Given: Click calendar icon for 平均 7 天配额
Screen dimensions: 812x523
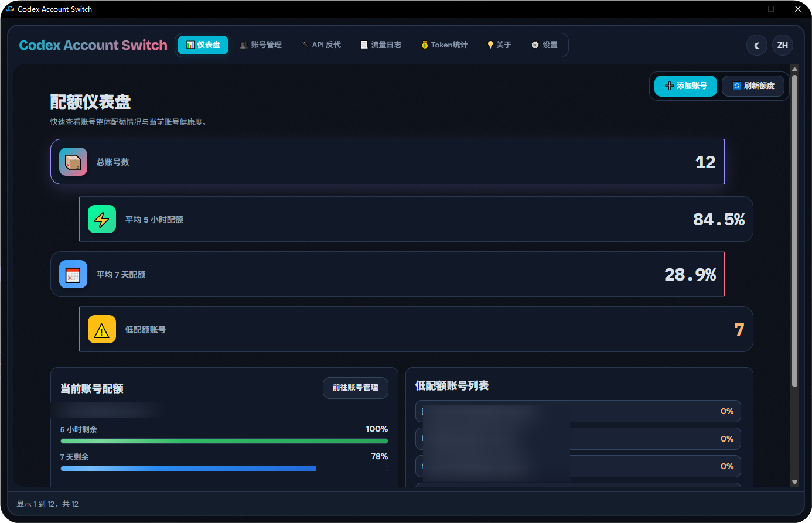Looking at the screenshot, I should coord(73,274).
